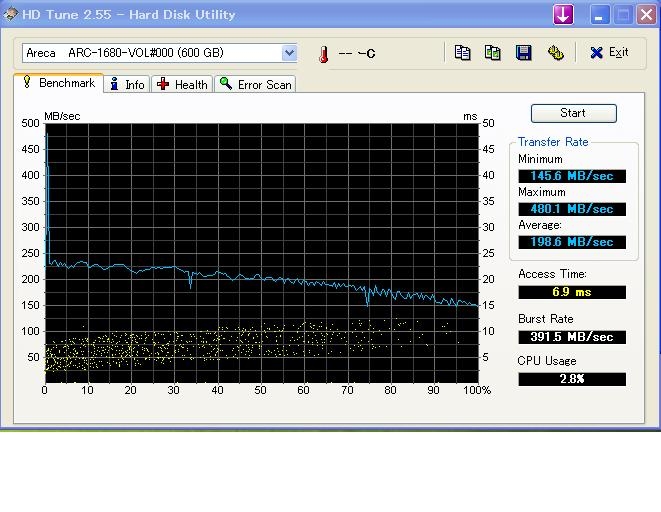Click the floppy disk save icon

pyautogui.click(x=523, y=53)
